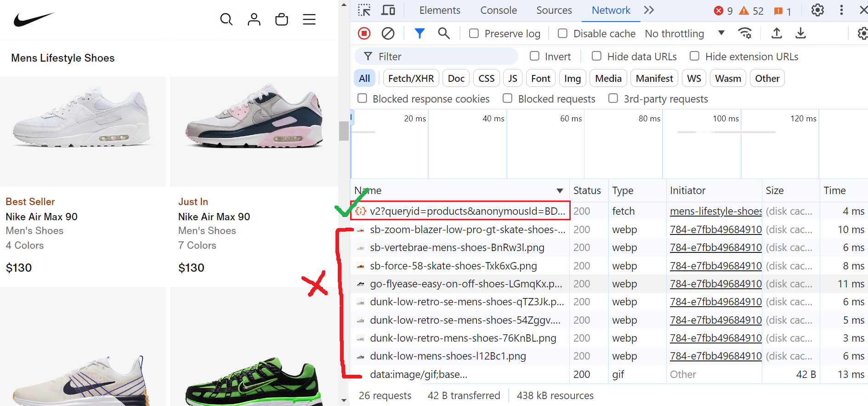This screenshot has height=406, width=868.
Task: Filter requests by Img
Action: [573, 78]
